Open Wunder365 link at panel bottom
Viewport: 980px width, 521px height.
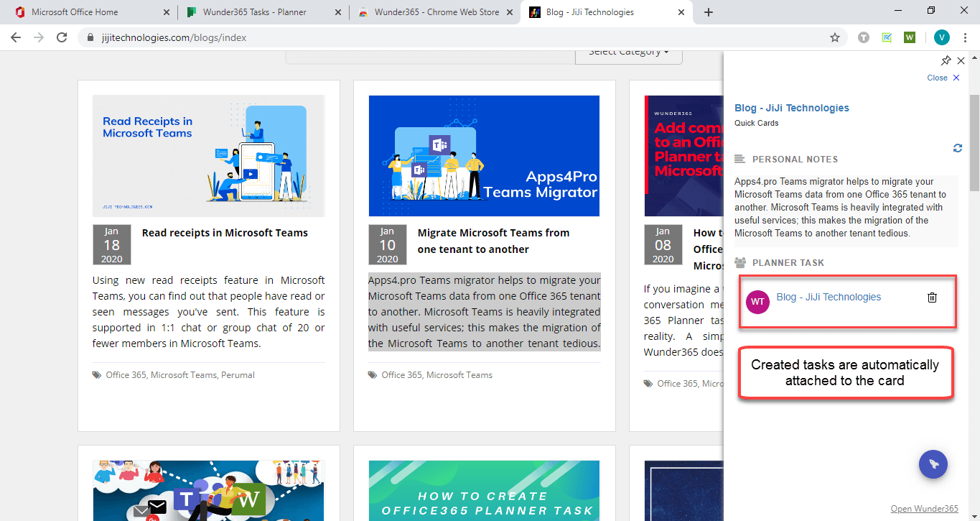point(925,509)
